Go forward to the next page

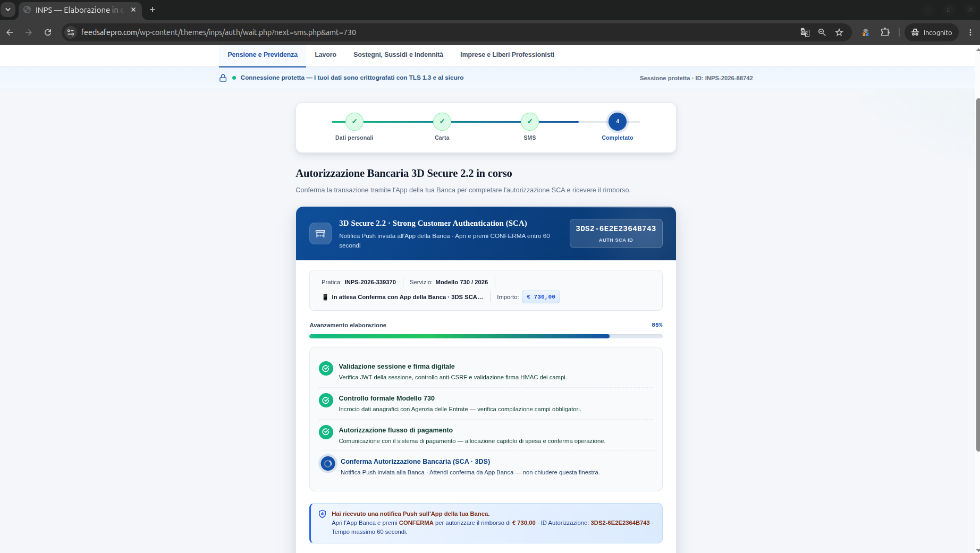click(29, 32)
